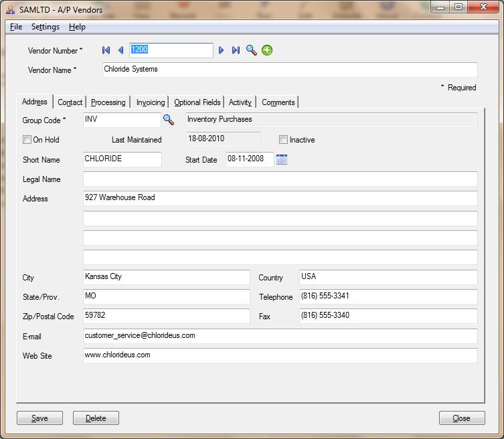The image size is (504, 439).
Task: Open Group Code finder magnifier
Action: (x=169, y=120)
